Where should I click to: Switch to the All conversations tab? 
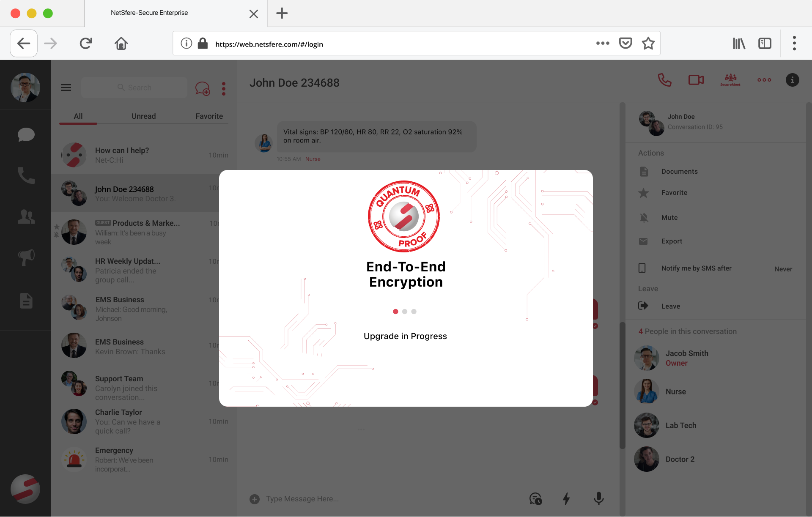tap(78, 116)
